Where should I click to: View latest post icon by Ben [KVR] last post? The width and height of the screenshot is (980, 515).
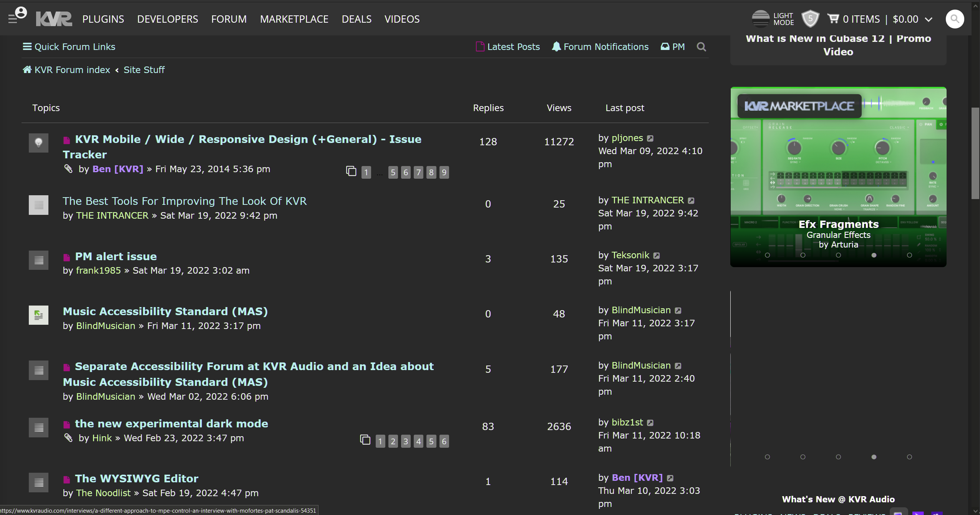(670, 478)
